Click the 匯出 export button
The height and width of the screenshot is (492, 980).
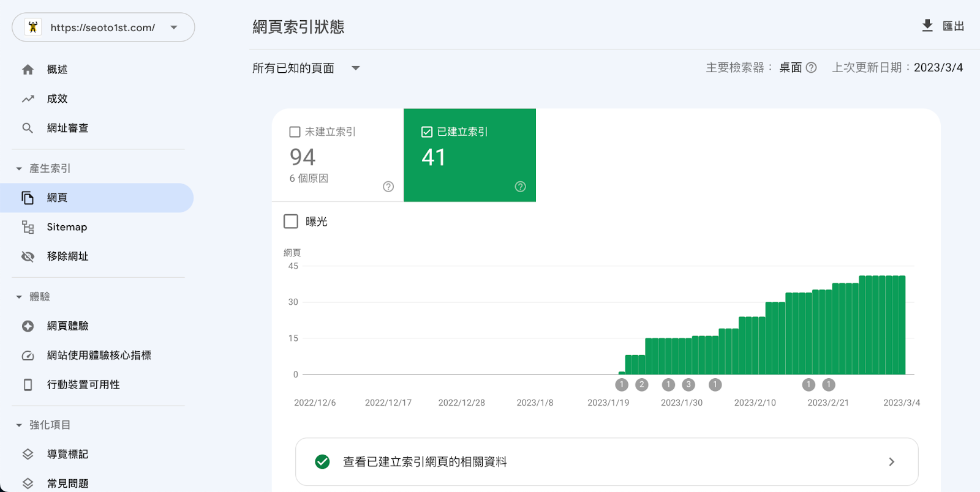click(x=943, y=26)
